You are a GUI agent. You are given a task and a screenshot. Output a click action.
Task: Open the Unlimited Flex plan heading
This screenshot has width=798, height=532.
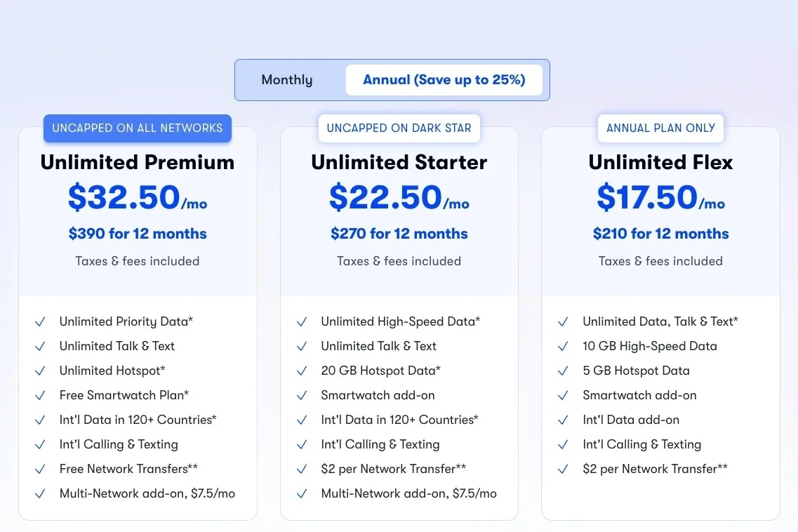click(x=660, y=162)
